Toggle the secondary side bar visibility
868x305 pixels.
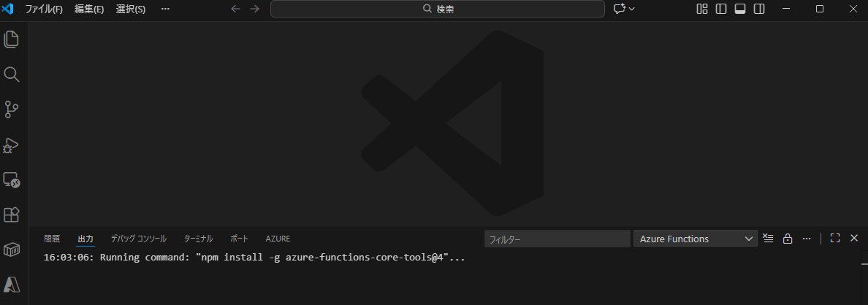[759, 9]
